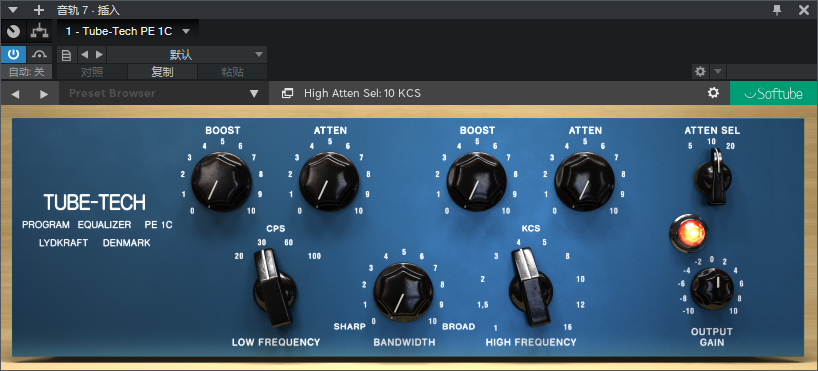818x371 pixels.
Task: Click the Softube logo button
Action: pos(774,93)
